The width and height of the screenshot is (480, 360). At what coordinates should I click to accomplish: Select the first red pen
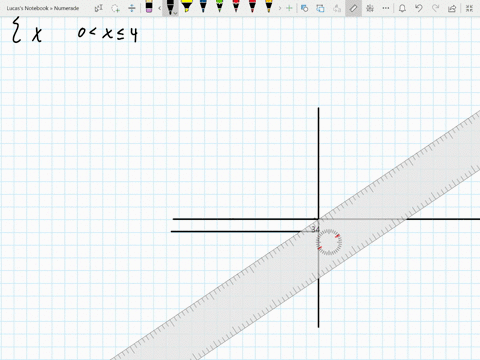pyautogui.click(x=236, y=6)
